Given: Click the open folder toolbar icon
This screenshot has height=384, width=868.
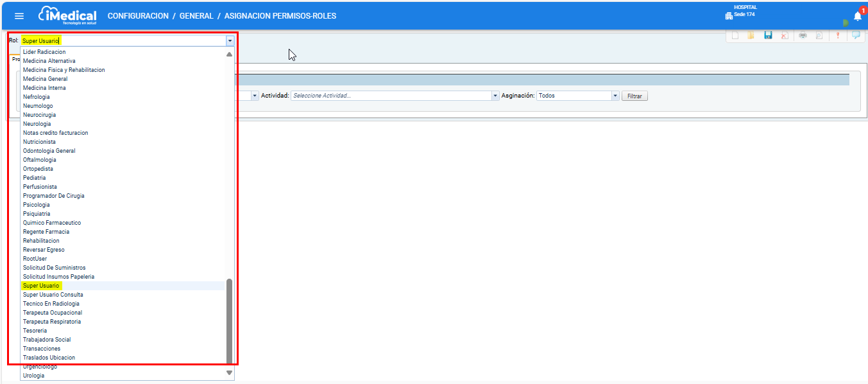Looking at the screenshot, I should 751,36.
